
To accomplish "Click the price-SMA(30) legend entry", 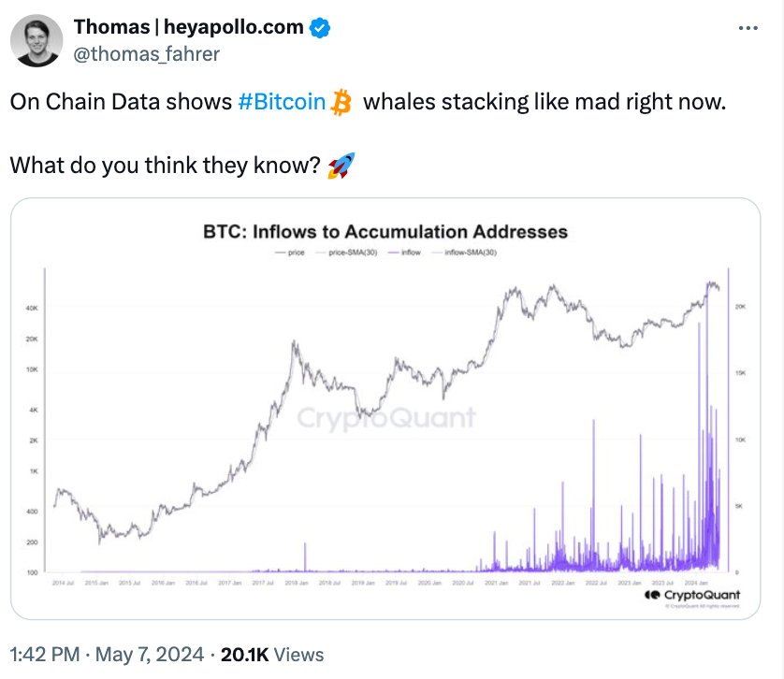I will click(346, 253).
